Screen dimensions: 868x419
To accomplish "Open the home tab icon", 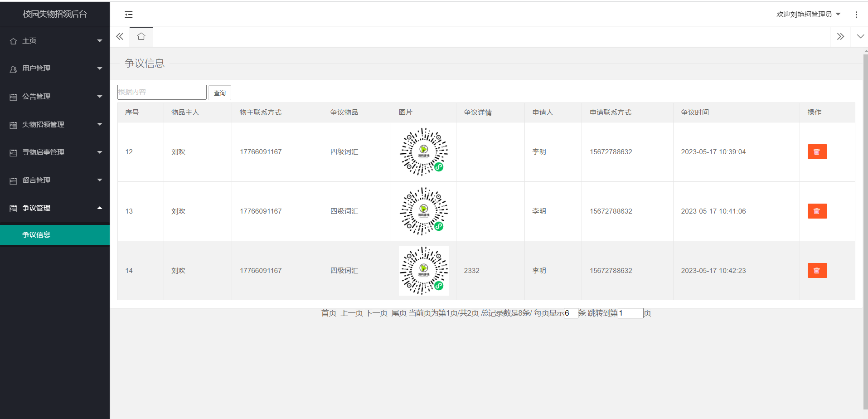I will point(141,36).
